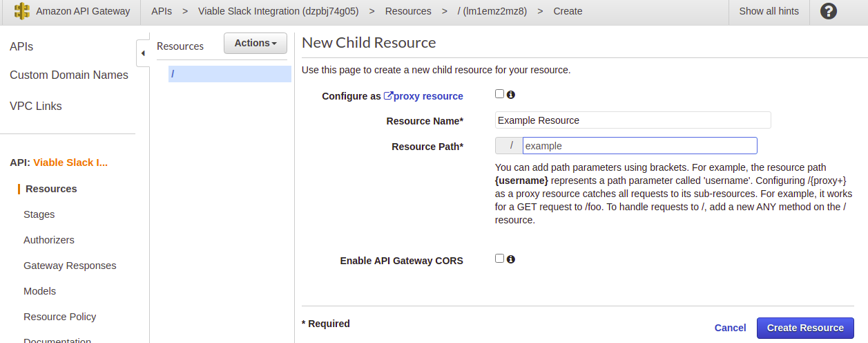Open VPC Links in sidebar
Screen dimensions: 868x343
[x=36, y=106]
